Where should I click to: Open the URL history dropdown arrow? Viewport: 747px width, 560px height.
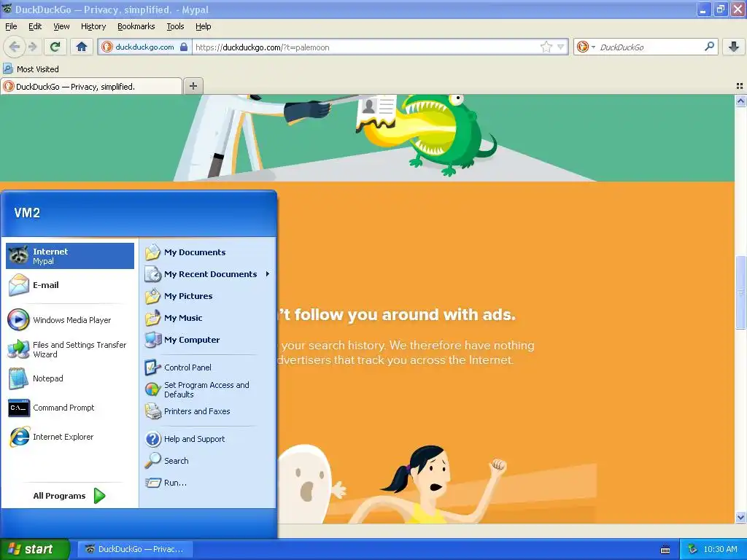561,47
